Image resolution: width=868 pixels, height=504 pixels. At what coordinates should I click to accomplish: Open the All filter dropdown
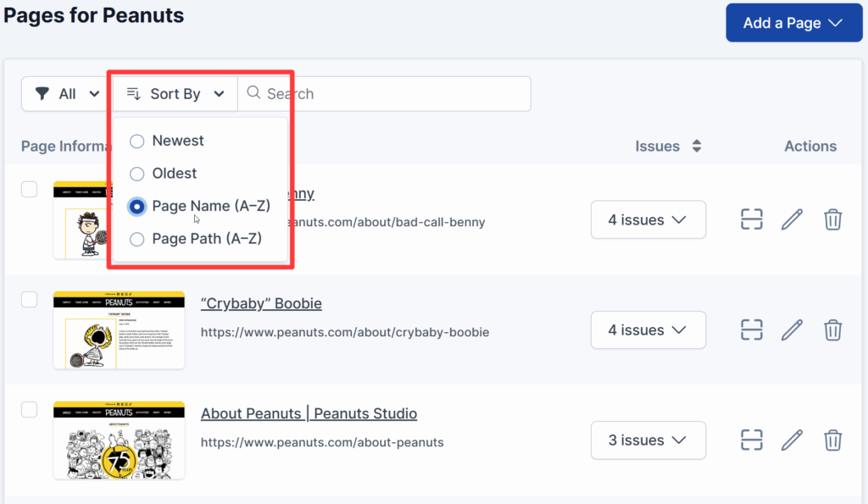(x=66, y=93)
